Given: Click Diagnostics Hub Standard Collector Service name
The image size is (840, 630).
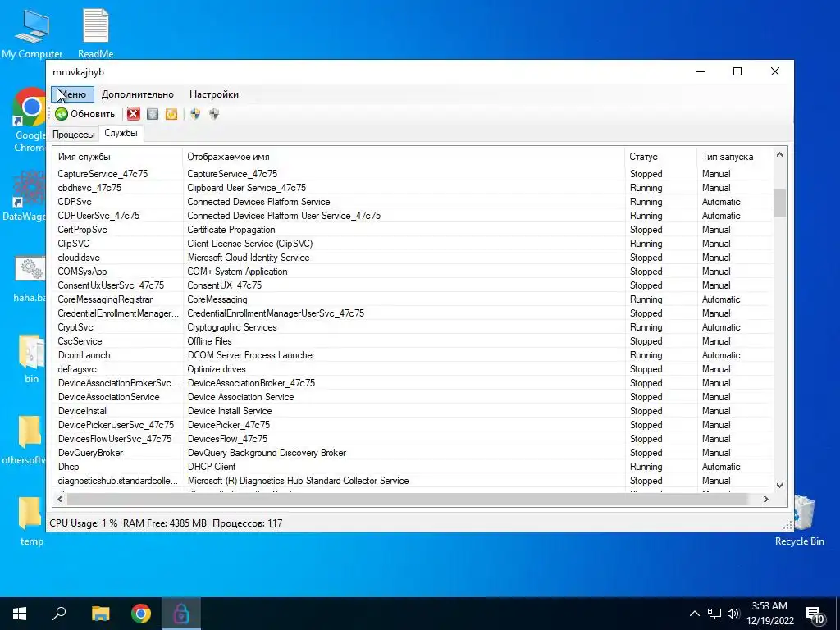Looking at the screenshot, I should (x=298, y=480).
